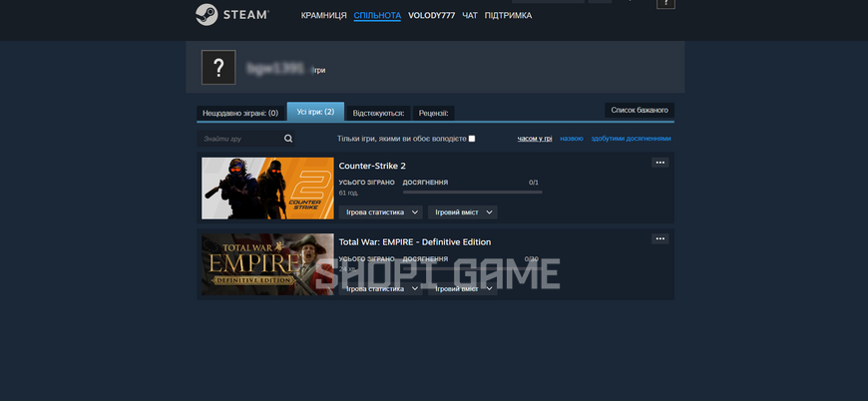Open profile avatar with question mark
868x401 pixels.
[x=218, y=68]
